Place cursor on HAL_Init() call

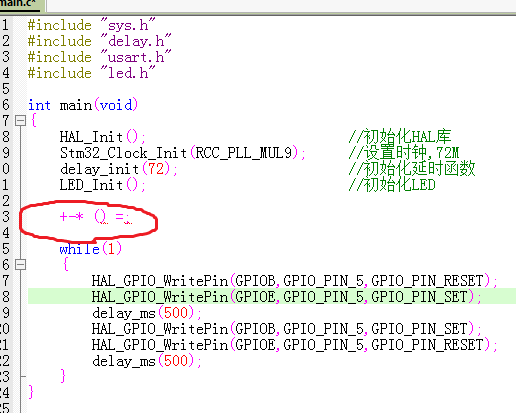coord(103,137)
